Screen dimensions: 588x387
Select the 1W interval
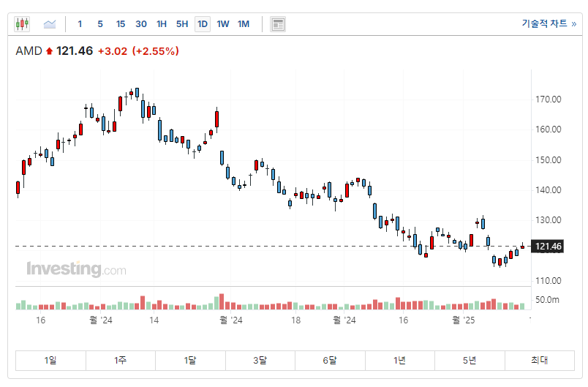223,24
